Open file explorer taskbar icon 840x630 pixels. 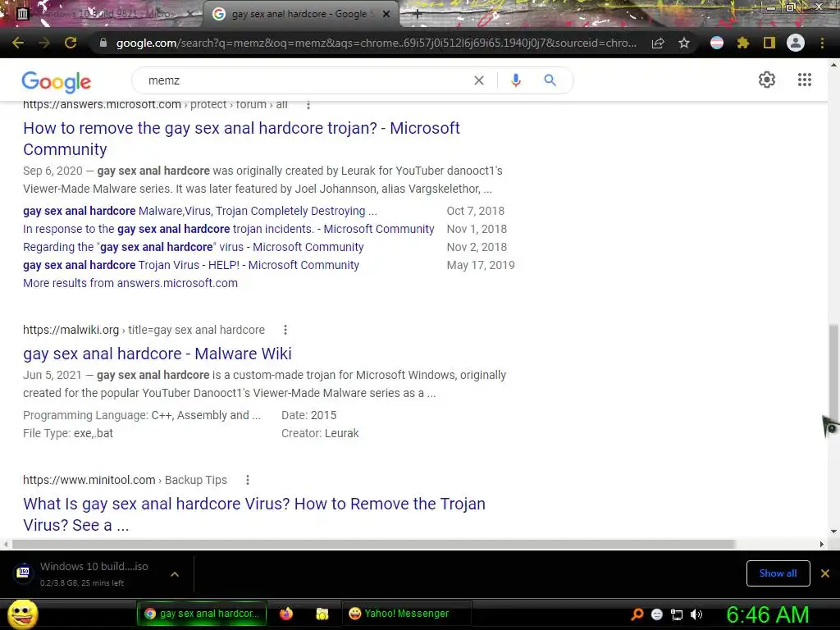(x=322, y=614)
